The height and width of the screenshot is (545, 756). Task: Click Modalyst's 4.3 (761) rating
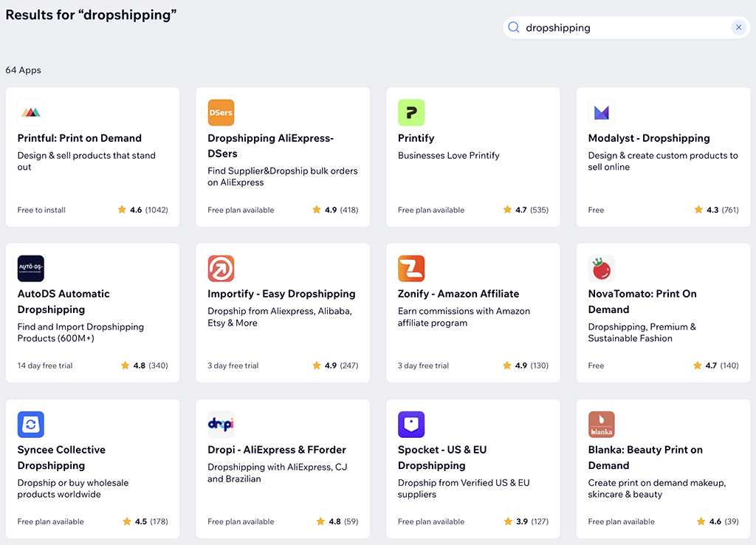coord(716,210)
